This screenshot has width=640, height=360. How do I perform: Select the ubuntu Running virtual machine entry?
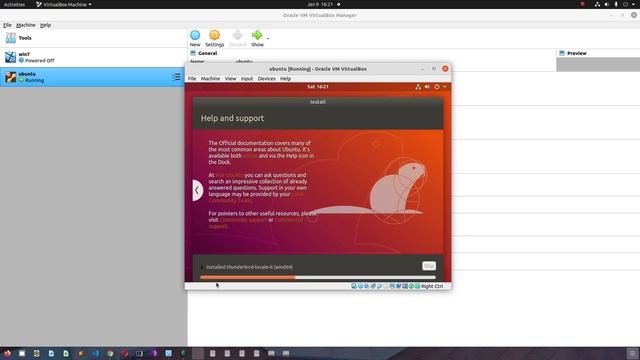93,77
